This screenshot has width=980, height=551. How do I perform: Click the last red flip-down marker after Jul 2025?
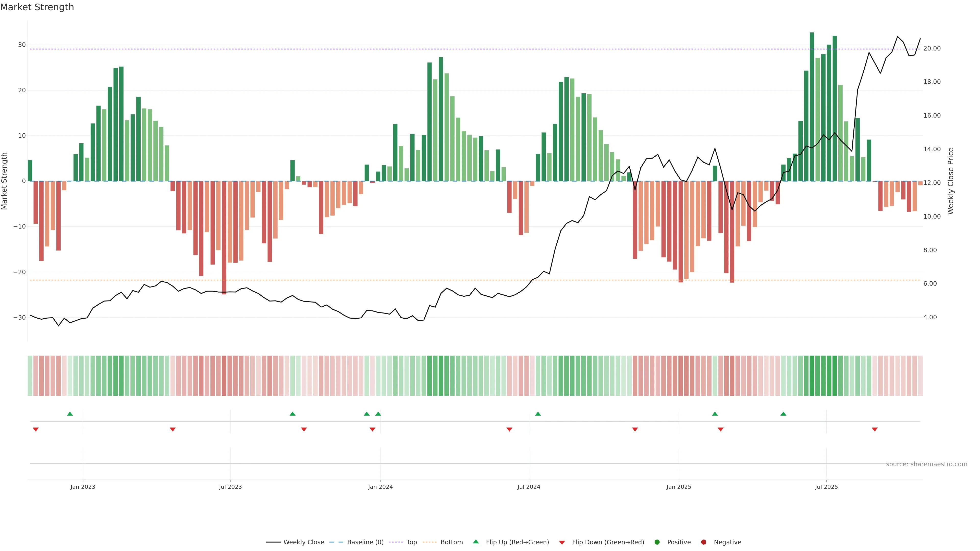(x=875, y=429)
